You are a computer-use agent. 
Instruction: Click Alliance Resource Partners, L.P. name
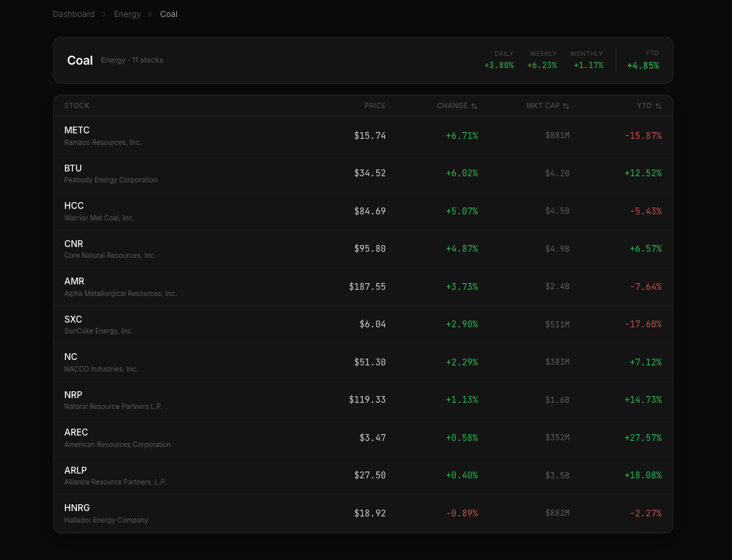click(115, 482)
